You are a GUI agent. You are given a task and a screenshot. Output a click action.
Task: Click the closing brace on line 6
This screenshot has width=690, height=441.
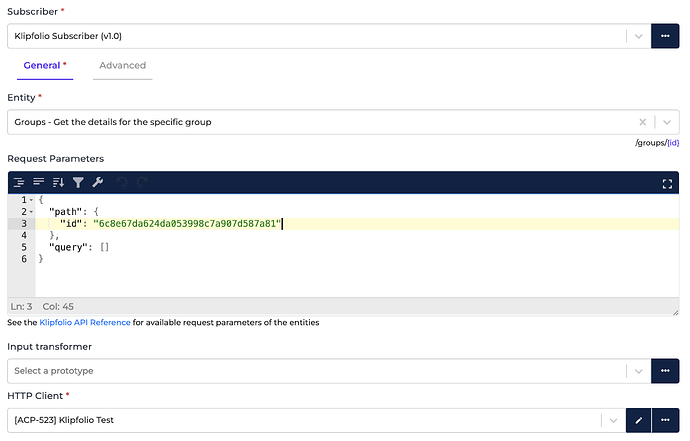tap(41, 259)
